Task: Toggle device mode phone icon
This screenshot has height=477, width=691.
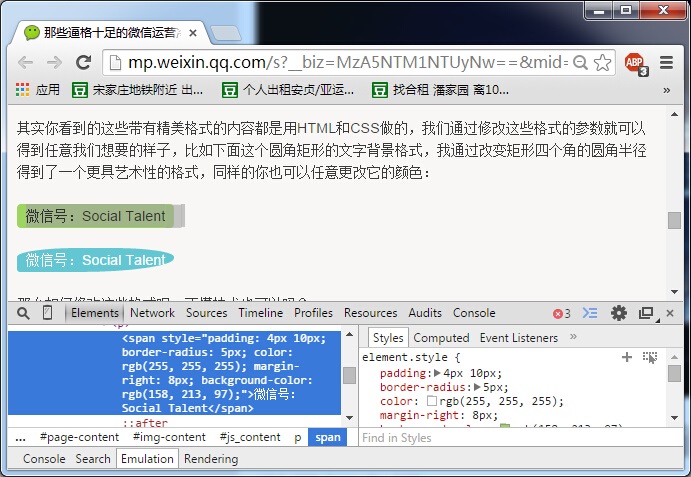Action: pos(47,313)
